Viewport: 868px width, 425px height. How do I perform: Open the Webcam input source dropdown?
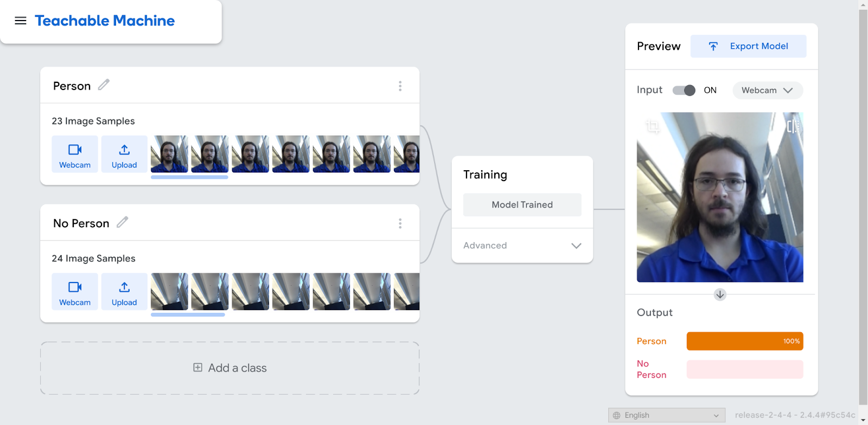point(767,91)
